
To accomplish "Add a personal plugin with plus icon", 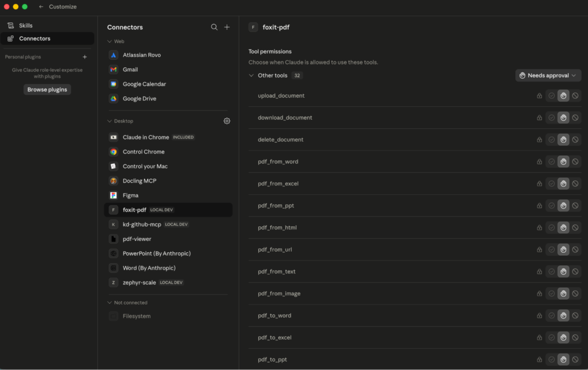I will 85,57.
